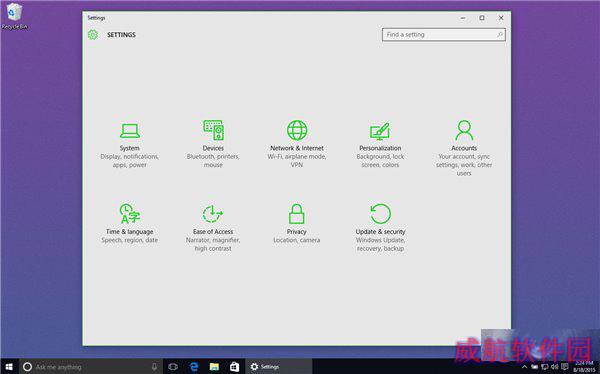Open Time & language settings

(129, 224)
